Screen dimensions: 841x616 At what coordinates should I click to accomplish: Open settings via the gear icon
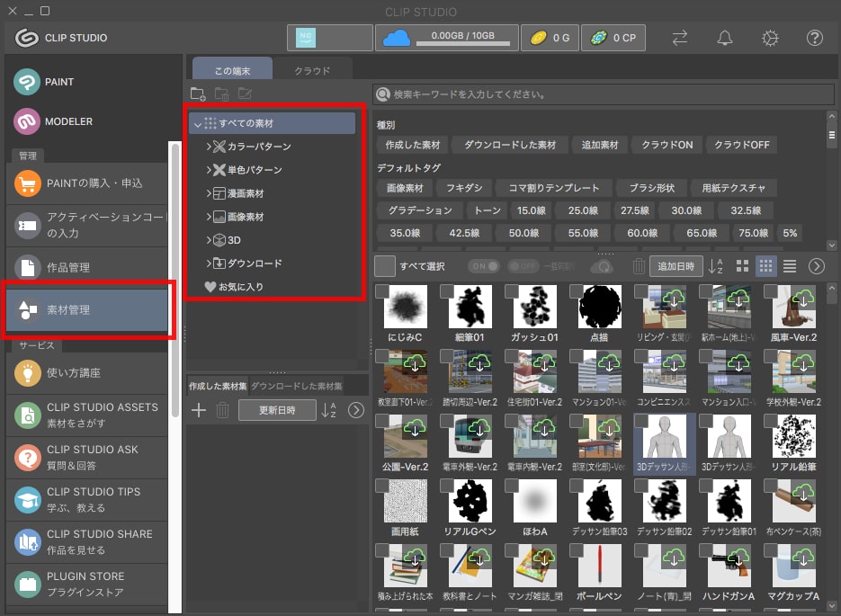point(770,38)
